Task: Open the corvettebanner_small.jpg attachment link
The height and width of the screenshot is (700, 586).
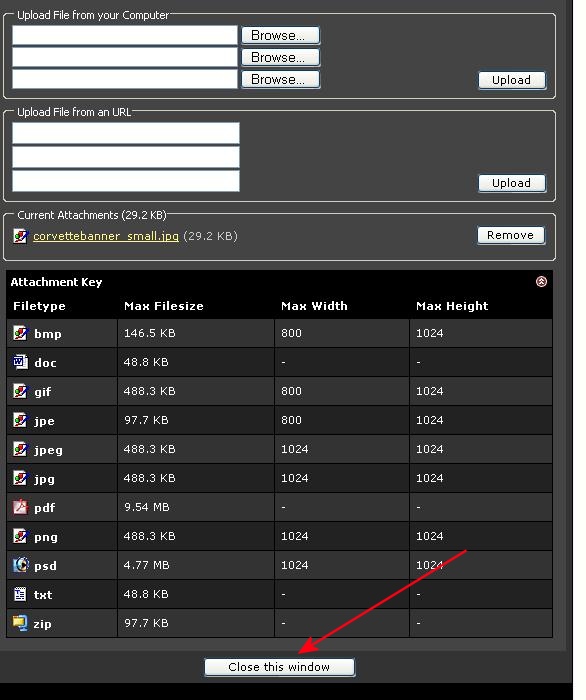Action: (x=106, y=236)
